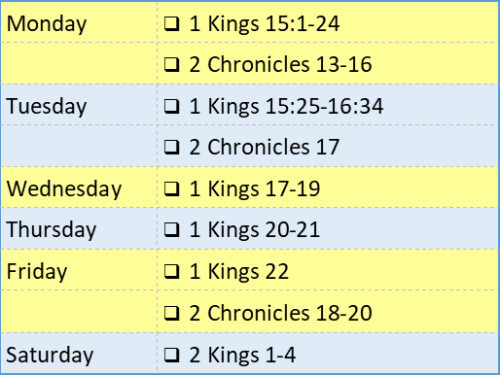Check the 1 Kings 15:1-24 checkbox
500x375 pixels.
[172, 24]
